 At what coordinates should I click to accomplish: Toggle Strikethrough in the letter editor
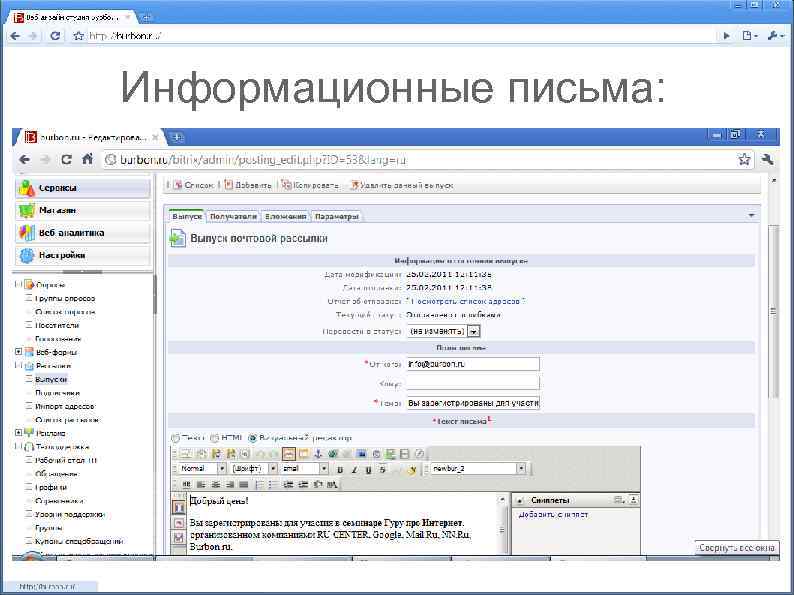click(382, 469)
